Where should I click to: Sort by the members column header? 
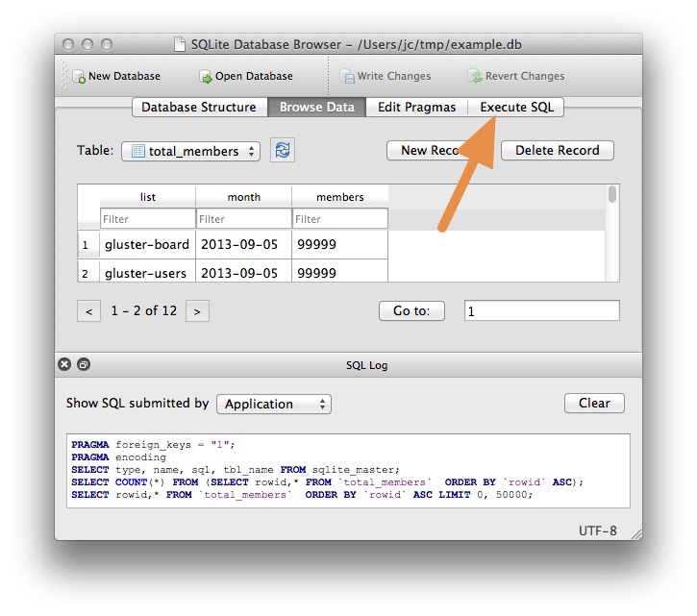(340, 196)
